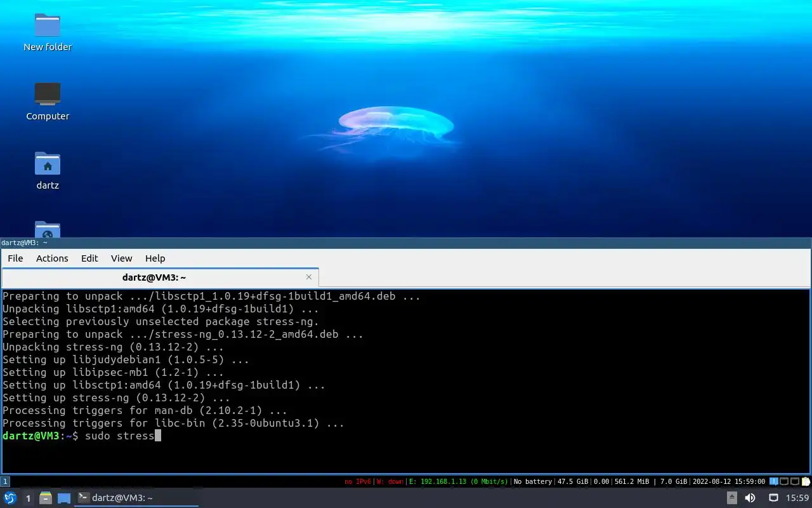Open the Lubuntu application menu
This screenshot has height=508, width=812.
pos(10,498)
